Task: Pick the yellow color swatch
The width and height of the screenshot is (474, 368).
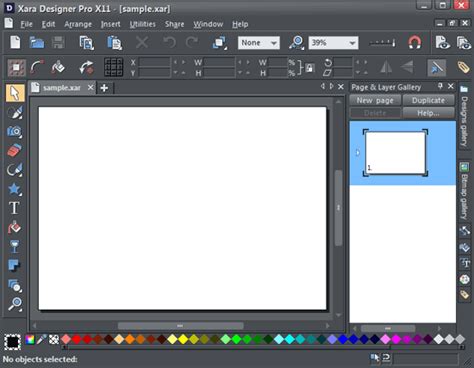Action: (x=183, y=340)
